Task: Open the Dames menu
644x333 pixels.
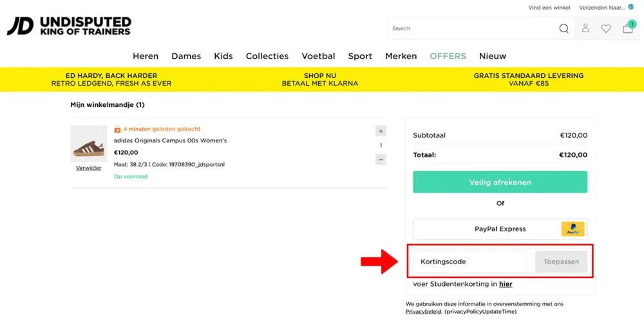Action: [186, 56]
